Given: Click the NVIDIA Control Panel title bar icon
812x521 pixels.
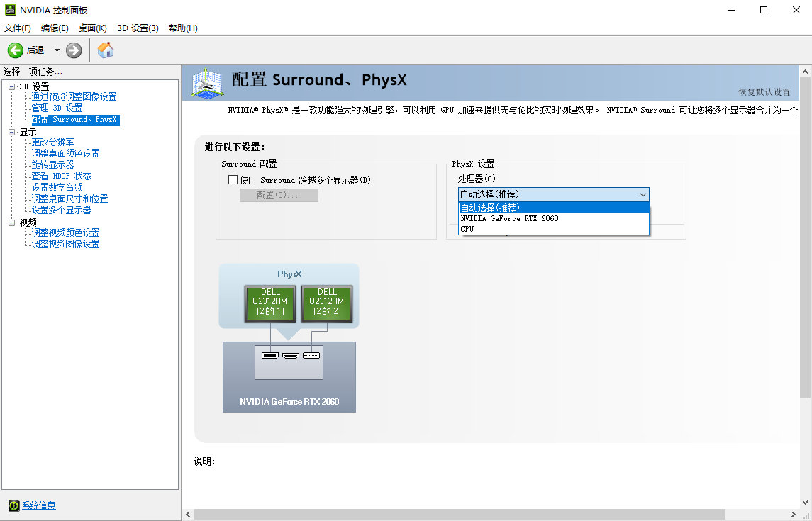Looking at the screenshot, I should [x=11, y=10].
